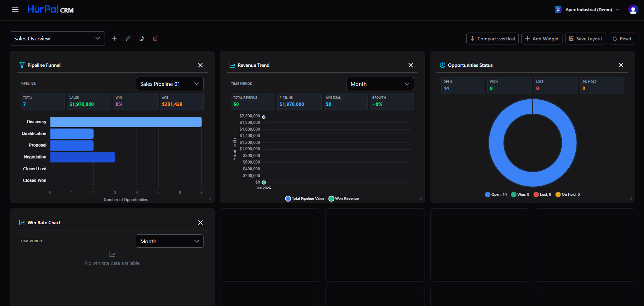This screenshot has width=644, height=306.
Task: Click the Discovery funnel bar
Action: tap(126, 122)
